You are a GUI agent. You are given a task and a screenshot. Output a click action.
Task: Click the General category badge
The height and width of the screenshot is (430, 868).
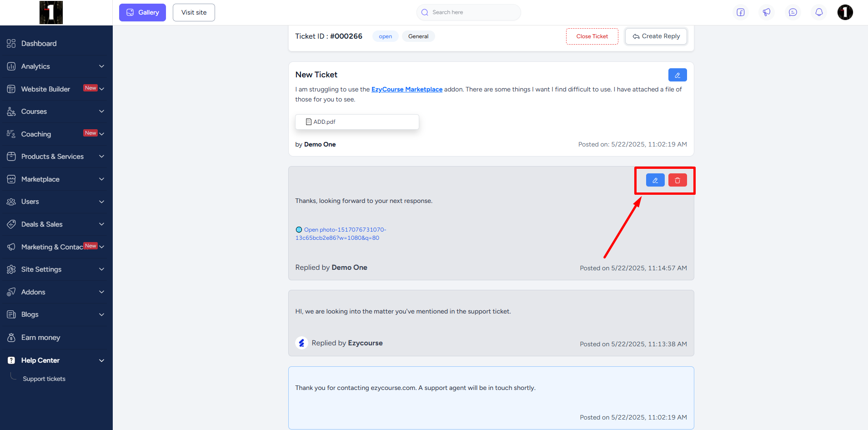point(418,36)
